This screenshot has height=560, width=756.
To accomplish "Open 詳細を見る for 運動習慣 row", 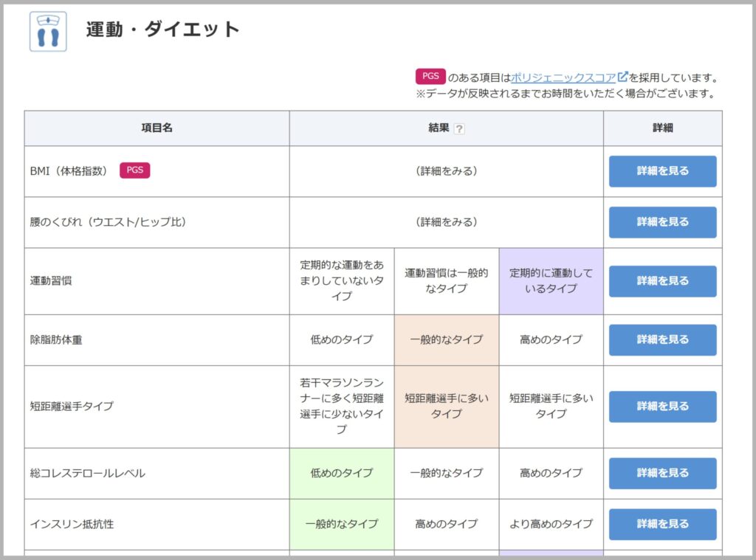I will (x=662, y=281).
